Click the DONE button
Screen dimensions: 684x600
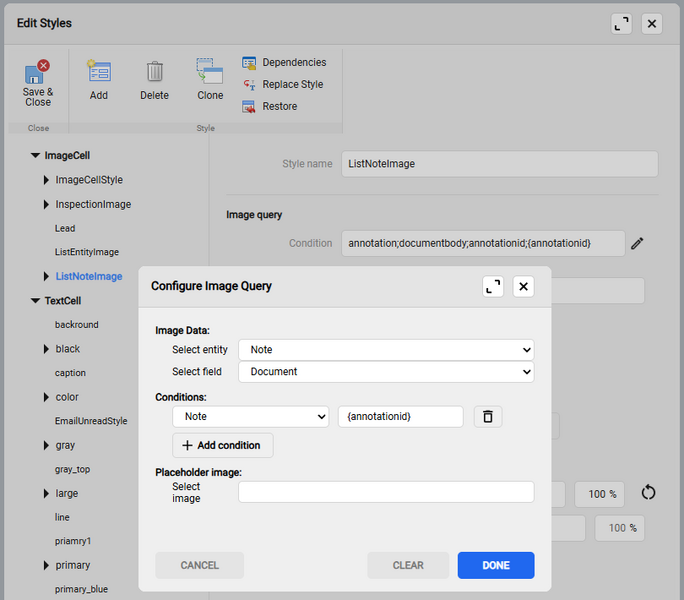tap(495, 565)
